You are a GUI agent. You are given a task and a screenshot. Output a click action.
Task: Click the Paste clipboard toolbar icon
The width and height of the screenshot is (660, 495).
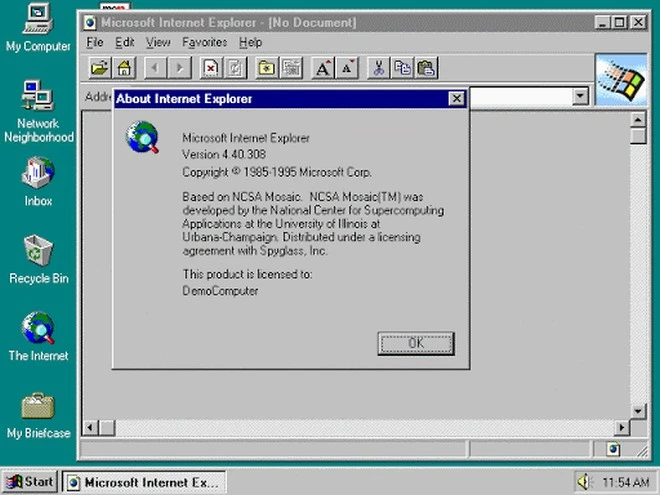tap(426, 68)
